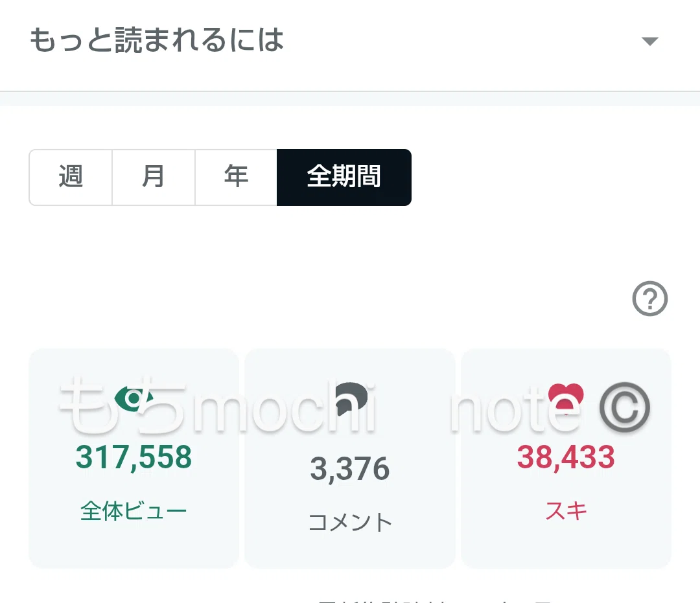Click the コメント label text
Screen dimensions: 700x603
click(x=350, y=522)
